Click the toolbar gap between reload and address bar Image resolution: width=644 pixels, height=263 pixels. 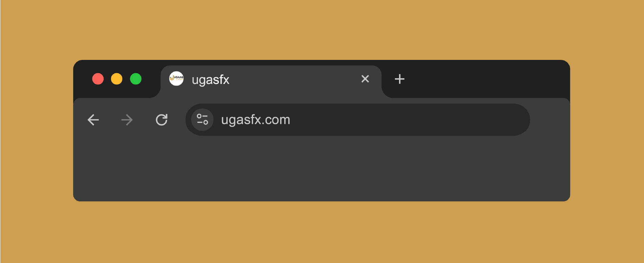tap(178, 120)
